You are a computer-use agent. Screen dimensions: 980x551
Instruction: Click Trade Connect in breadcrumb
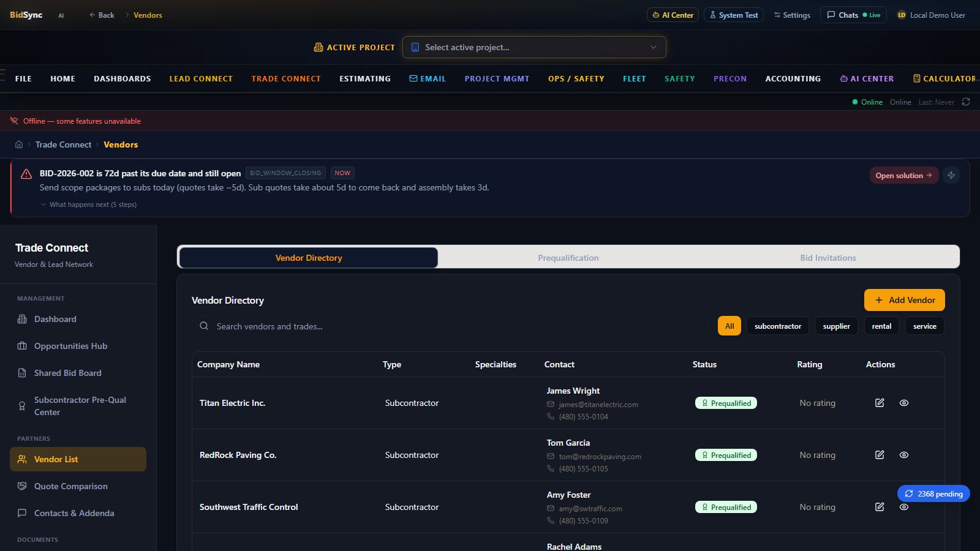click(63, 144)
